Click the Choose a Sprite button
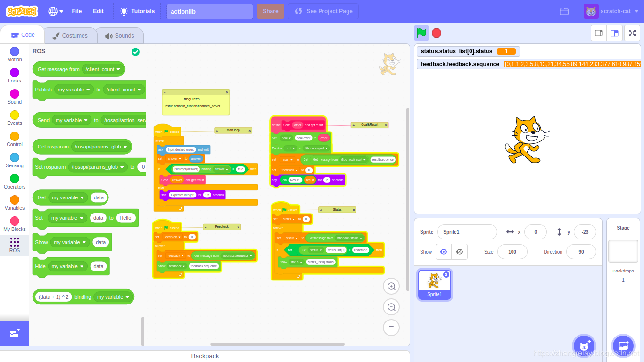 coord(584,346)
